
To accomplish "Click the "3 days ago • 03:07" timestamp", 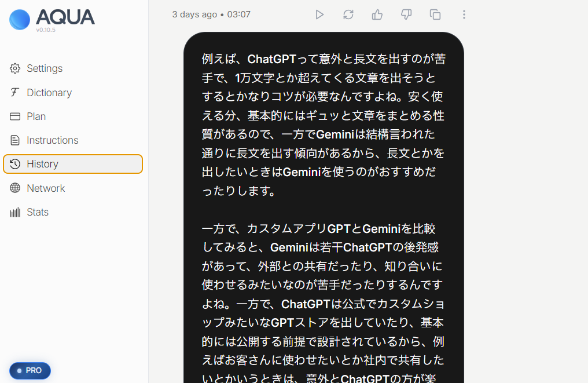I will (x=211, y=14).
